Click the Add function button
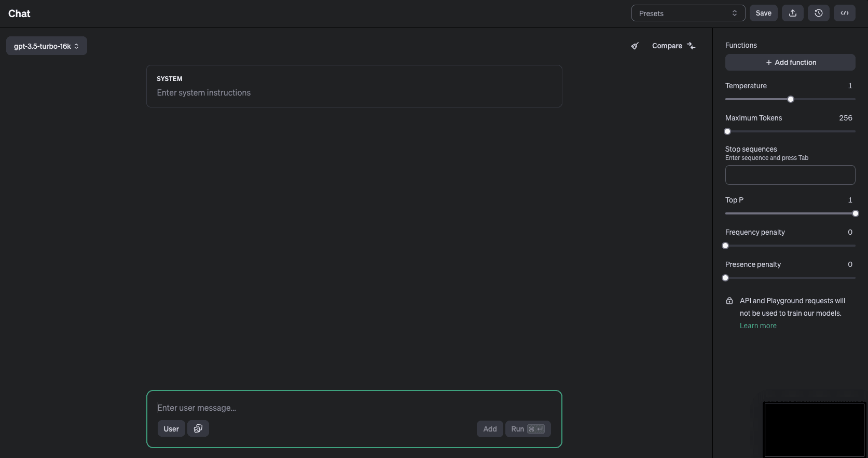This screenshot has width=868, height=458. 790,62
